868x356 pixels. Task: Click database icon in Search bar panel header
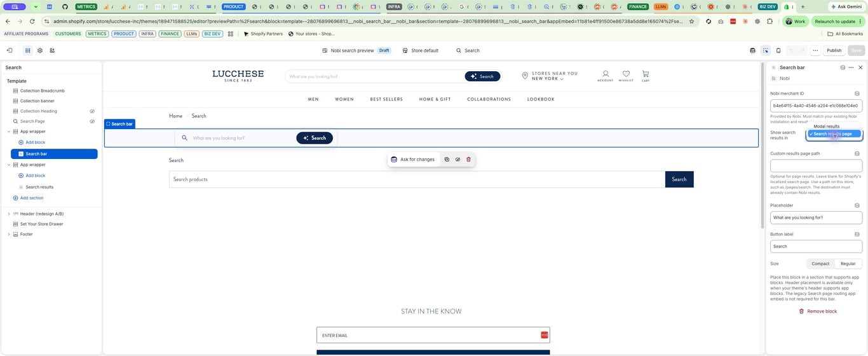(x=843, y=67)
